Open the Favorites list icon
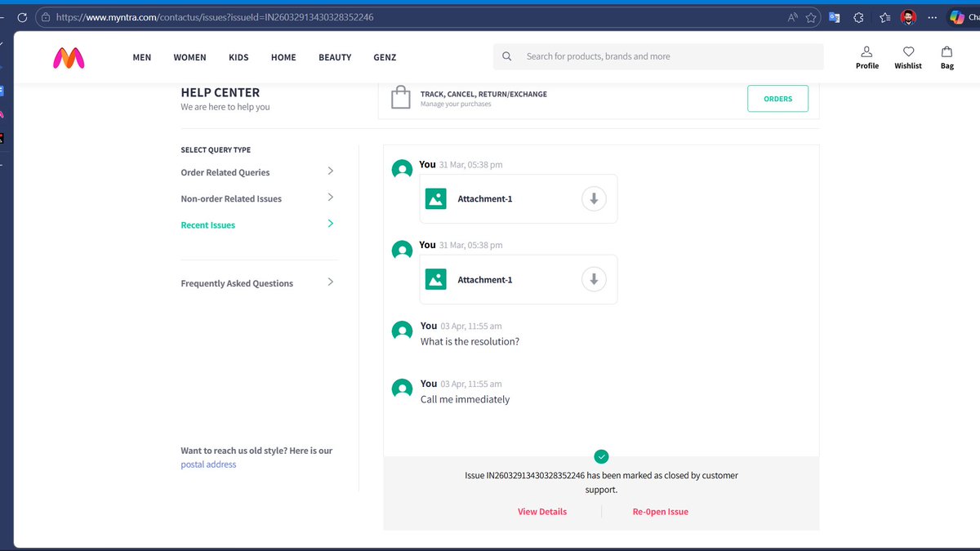The height and width of the screenshot is (551, 980). click(884, 16)
